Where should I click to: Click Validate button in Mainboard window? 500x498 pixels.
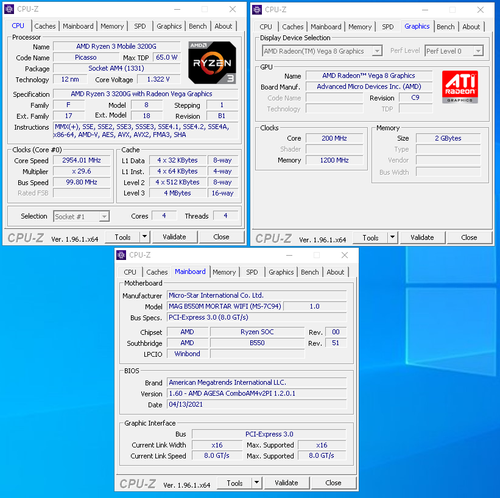(286, 483)
